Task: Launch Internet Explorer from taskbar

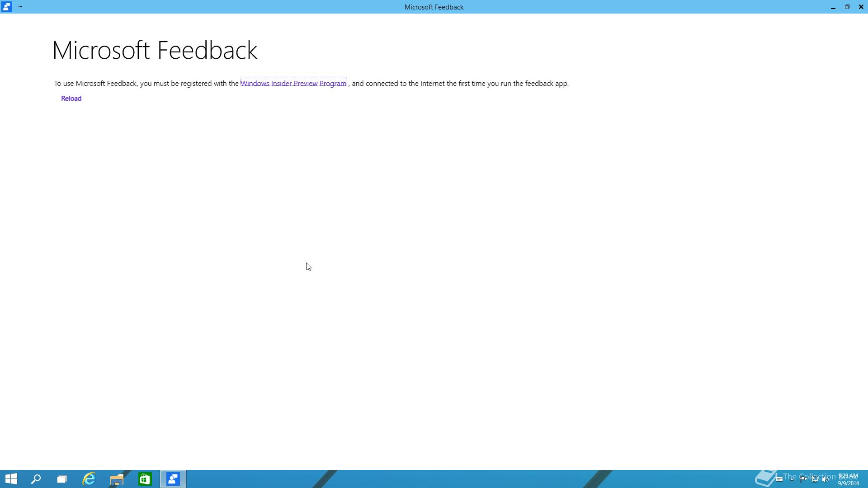Action: coord(89,479)
